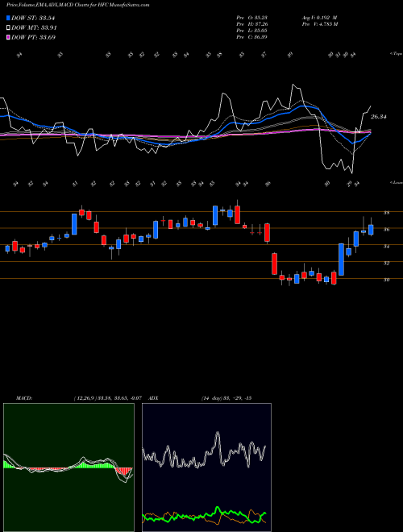Click the 'Pre H: 37.26' high value

click(x=252, y=24)
